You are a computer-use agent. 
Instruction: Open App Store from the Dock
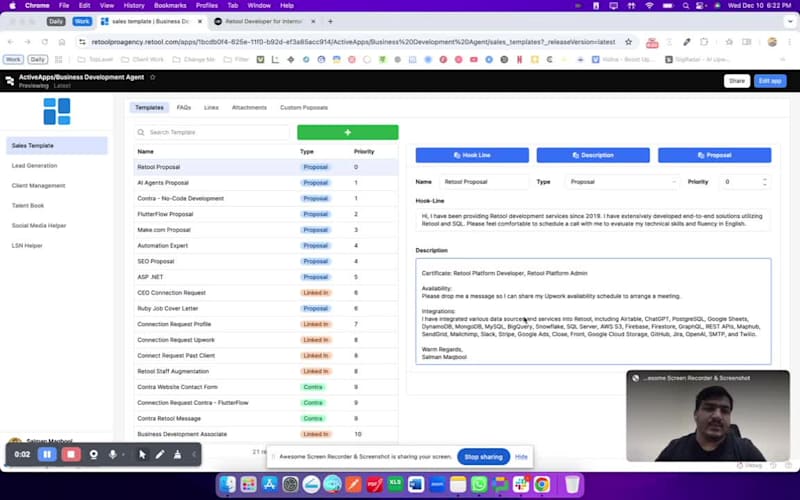tap(269, 484)
